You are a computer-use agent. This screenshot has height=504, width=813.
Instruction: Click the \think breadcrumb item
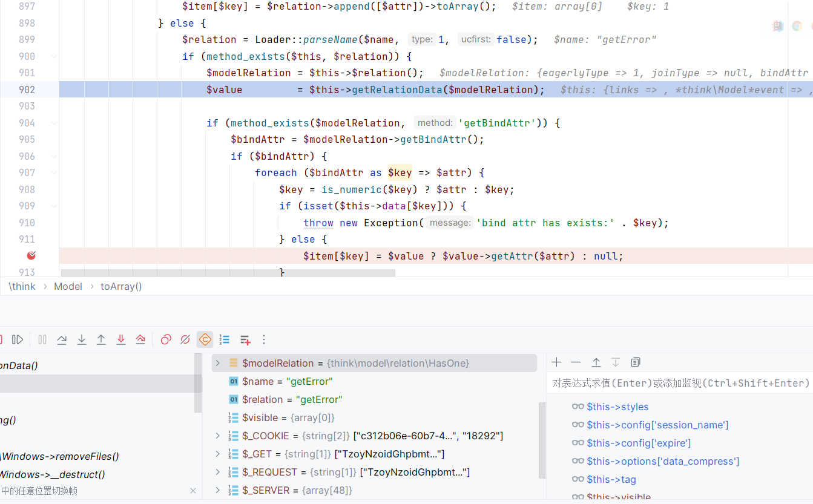coord(22,286)
